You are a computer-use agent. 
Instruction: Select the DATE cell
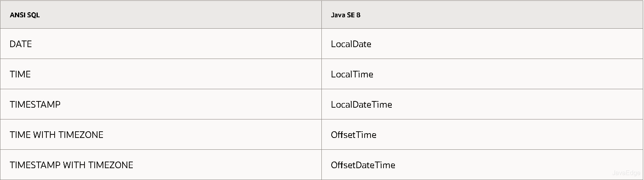161,44
